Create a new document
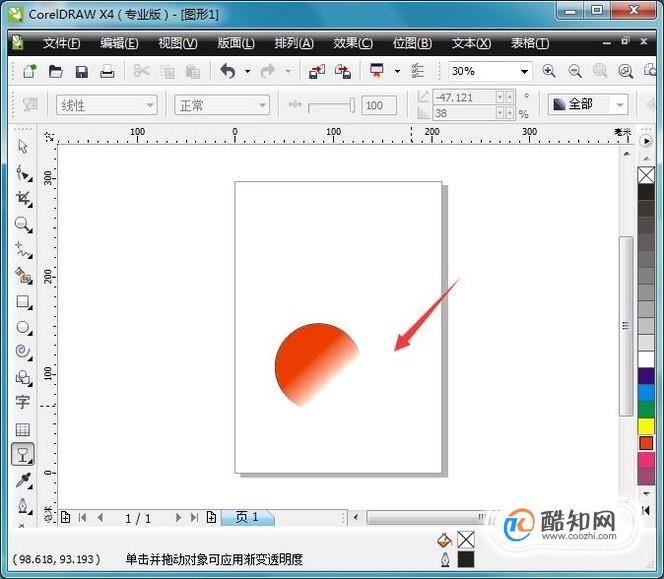The width and height of the screenshot is (664, 579). point(30,71)
